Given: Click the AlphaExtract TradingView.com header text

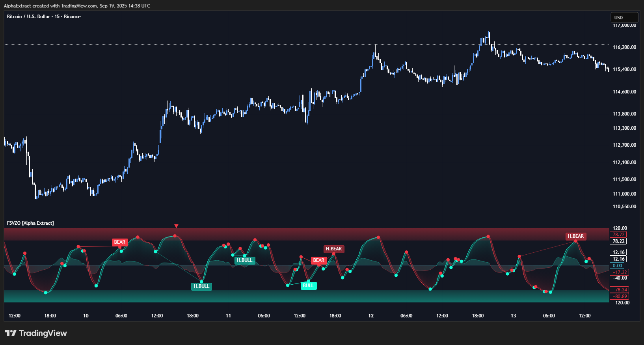Looking at the screenshot, I should (77, 6).
